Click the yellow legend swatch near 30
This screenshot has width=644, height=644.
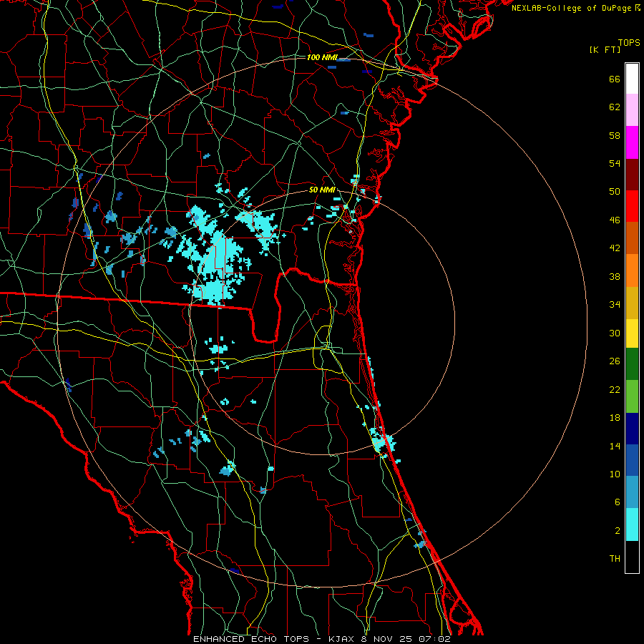click(632, 333)
